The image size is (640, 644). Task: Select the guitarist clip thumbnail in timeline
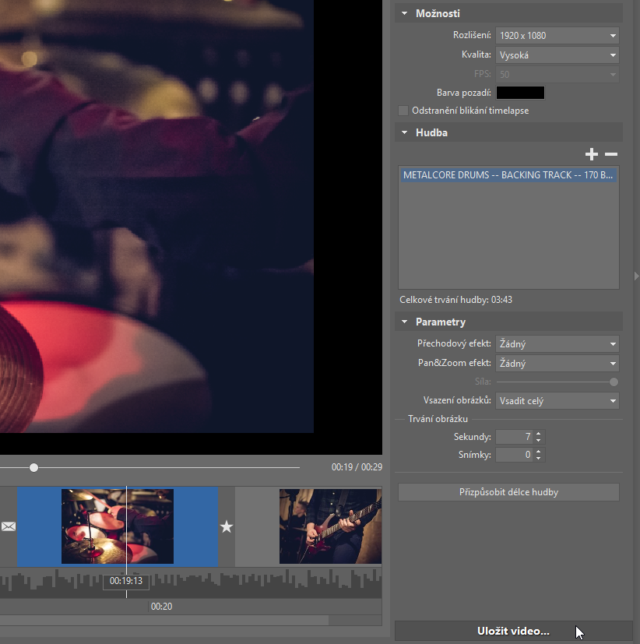pos(330,526)
